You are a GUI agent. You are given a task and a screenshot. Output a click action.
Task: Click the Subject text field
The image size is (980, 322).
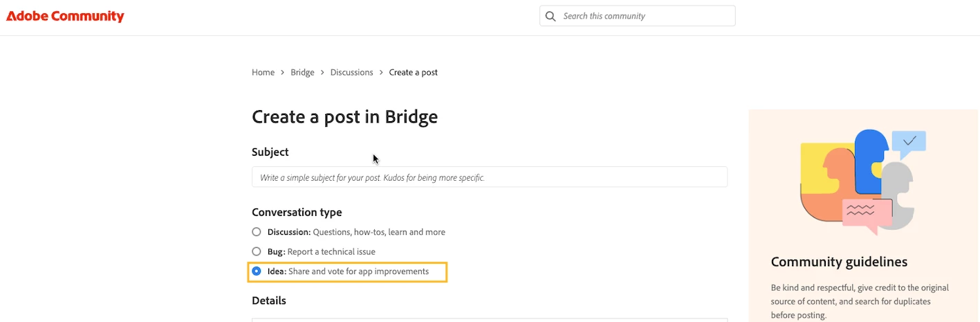(x=489, y=177)
